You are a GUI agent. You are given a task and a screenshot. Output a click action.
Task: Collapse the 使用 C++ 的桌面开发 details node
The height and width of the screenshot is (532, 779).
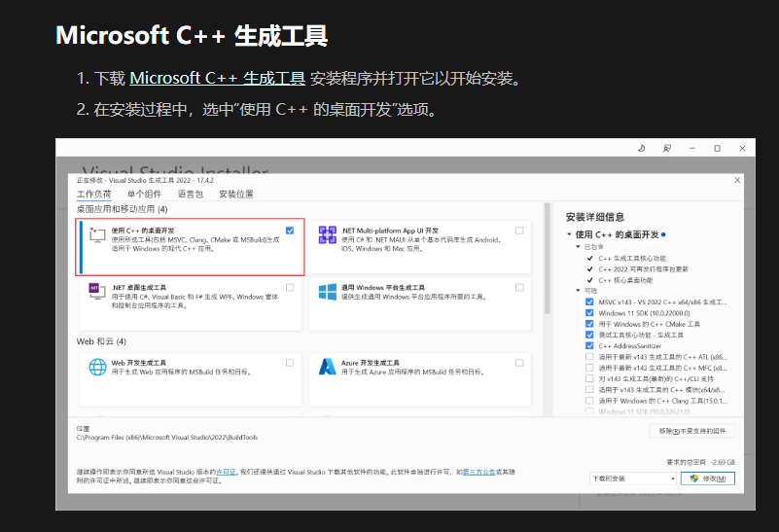[x=569, y=234]
